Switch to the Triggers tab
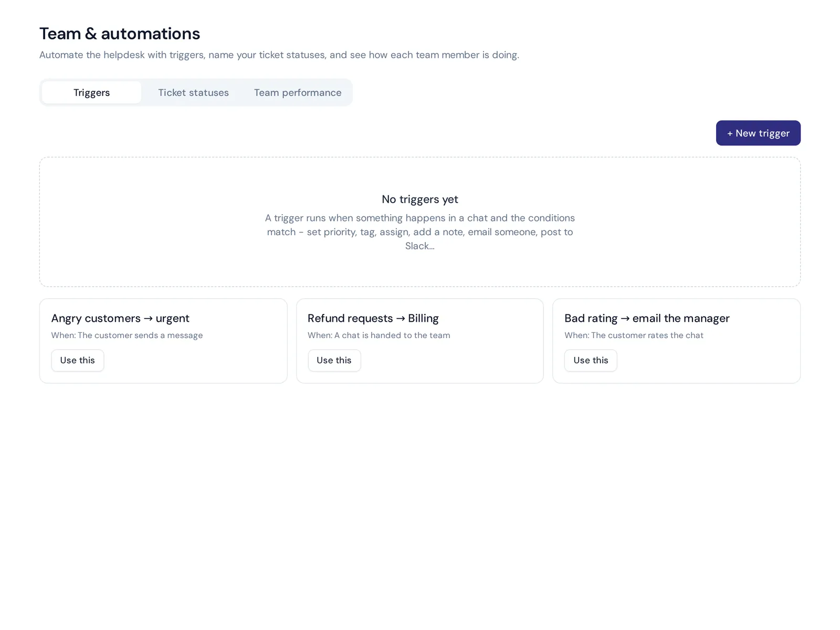 (91, 92)
